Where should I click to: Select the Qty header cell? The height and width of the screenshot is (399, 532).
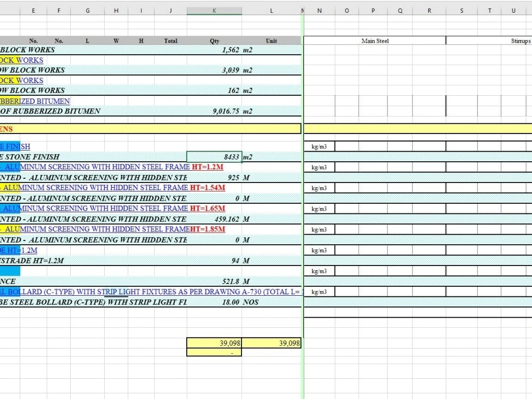click(214, 40)
